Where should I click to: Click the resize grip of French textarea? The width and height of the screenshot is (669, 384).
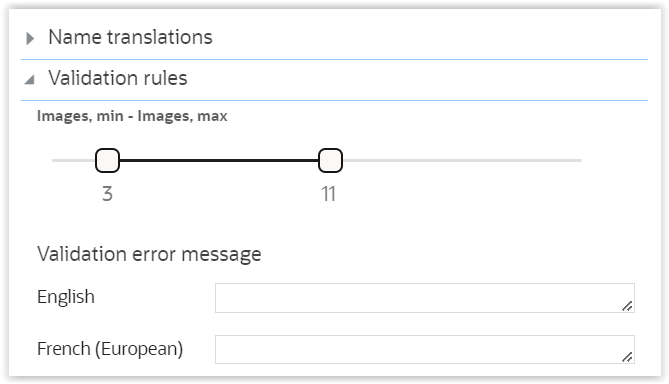(627, 357)
